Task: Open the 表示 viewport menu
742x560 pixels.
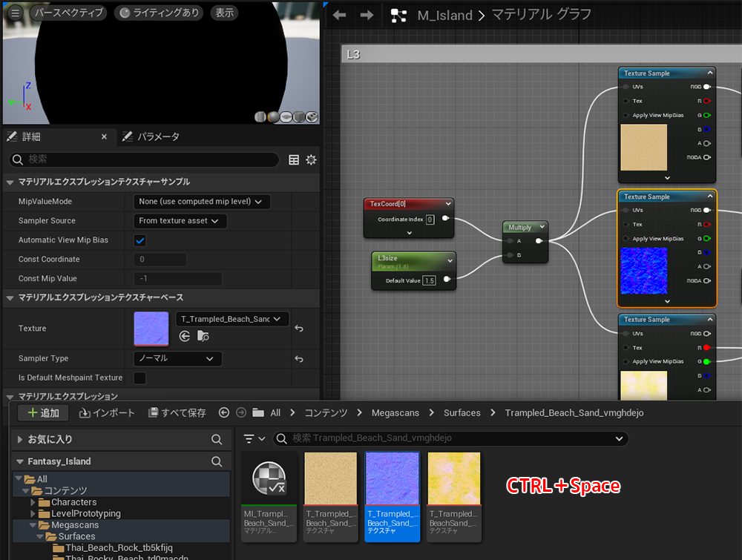Action: click(224, 13)
